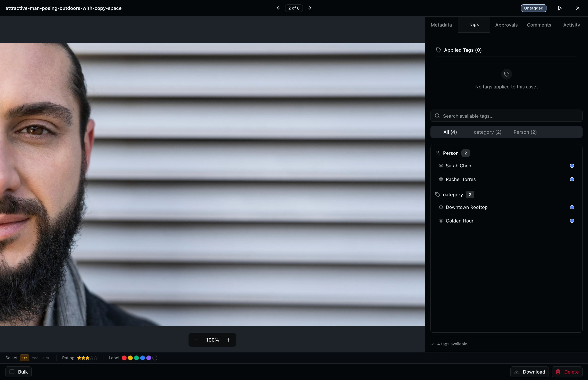Filter tags by Person (2)

click(525, 132)
